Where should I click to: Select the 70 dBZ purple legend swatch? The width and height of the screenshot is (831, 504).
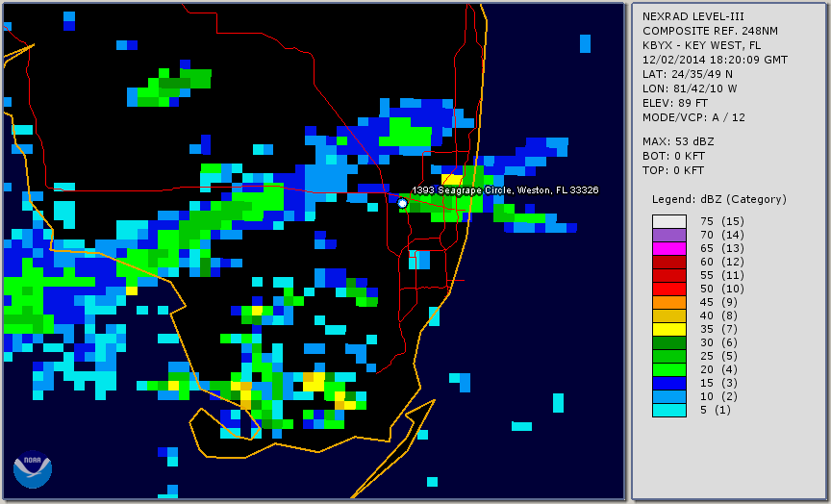pos(668,235)
